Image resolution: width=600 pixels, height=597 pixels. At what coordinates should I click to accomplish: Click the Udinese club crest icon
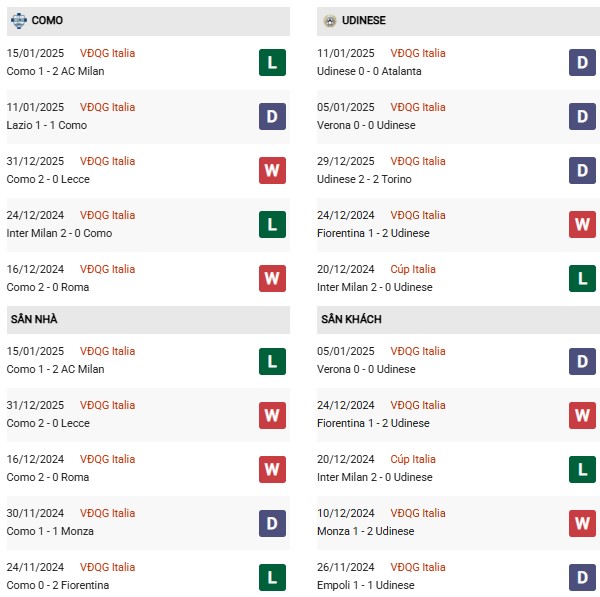(329, 21)
